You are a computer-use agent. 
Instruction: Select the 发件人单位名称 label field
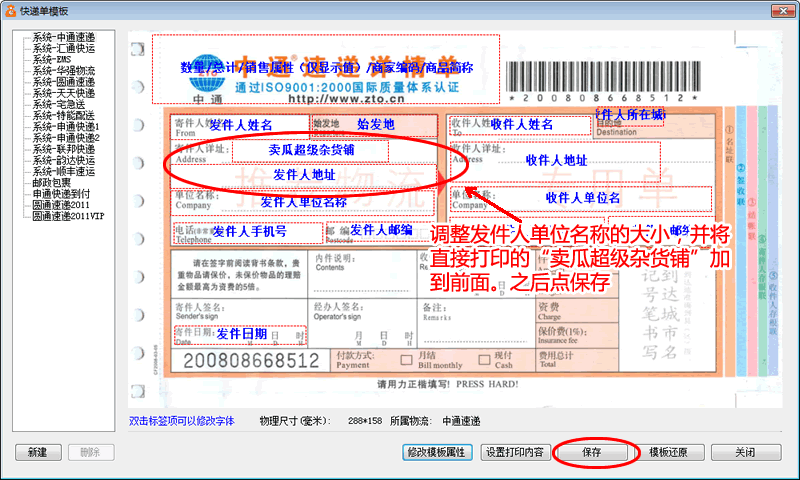pyautogui.click(x=304, y=202)
